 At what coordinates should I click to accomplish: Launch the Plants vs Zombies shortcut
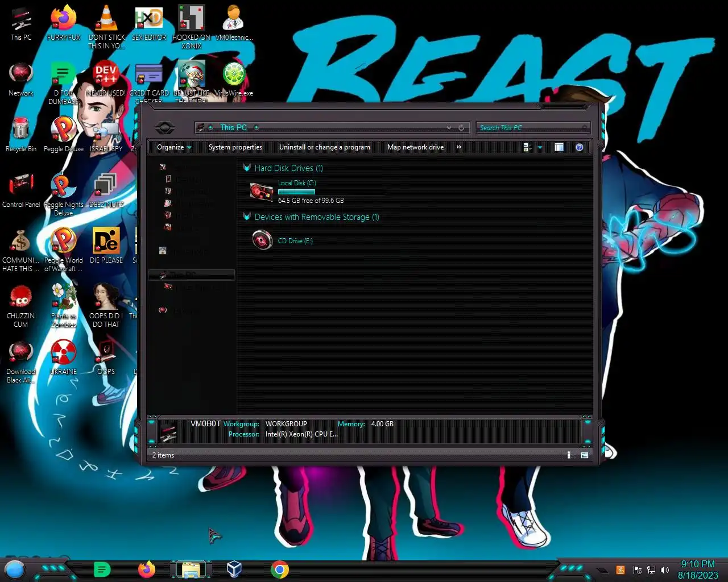(x=64, y=305)
